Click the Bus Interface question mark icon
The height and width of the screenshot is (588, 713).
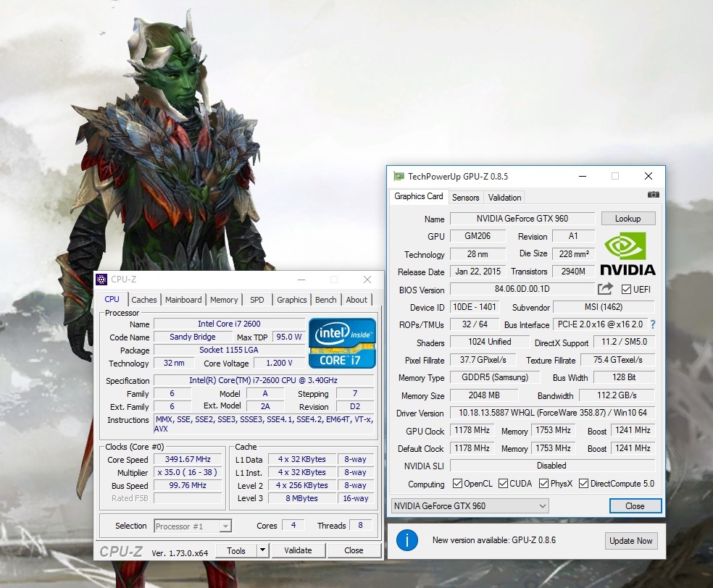(653, 324)
